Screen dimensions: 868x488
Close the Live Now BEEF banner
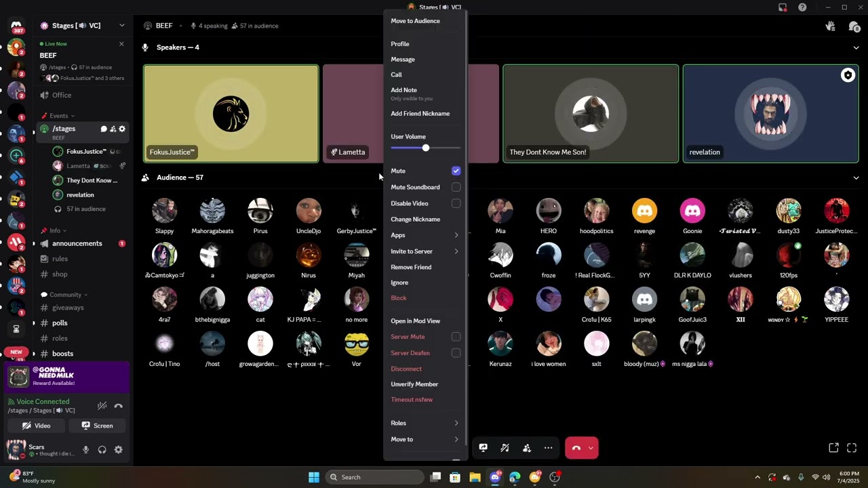(121, 44)
